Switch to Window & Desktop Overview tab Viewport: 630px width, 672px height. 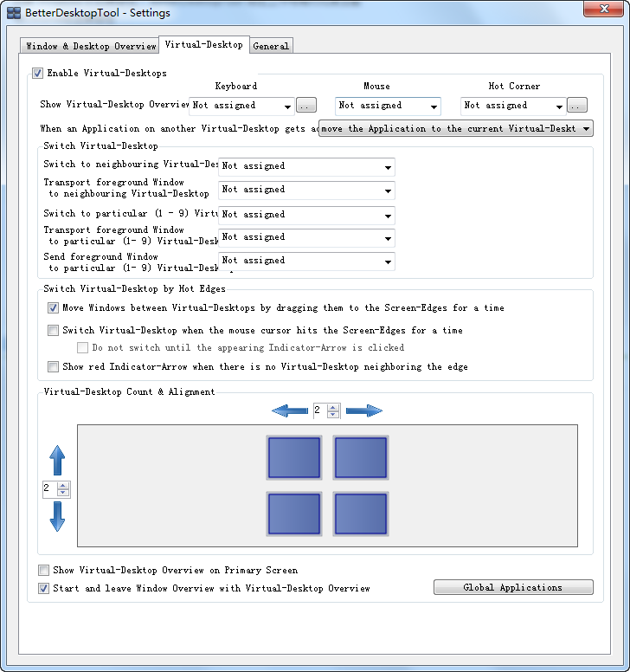coord(89,46)
